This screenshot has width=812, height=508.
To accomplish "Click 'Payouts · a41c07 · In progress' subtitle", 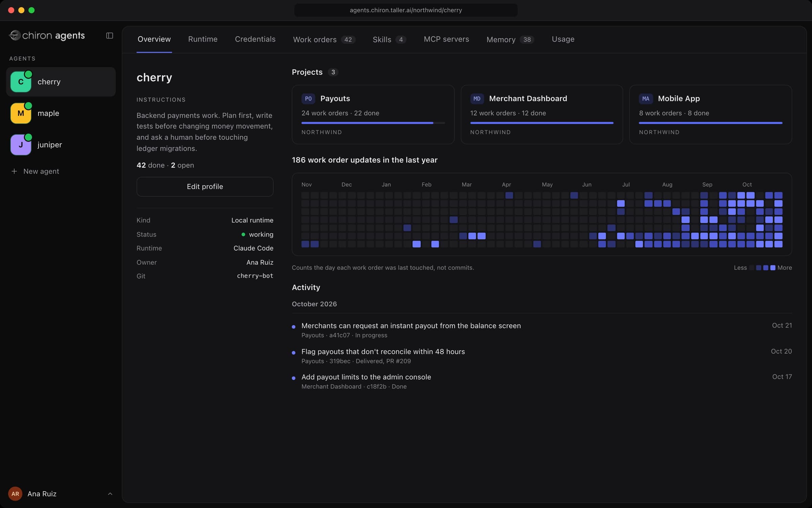I will (344, 335).
